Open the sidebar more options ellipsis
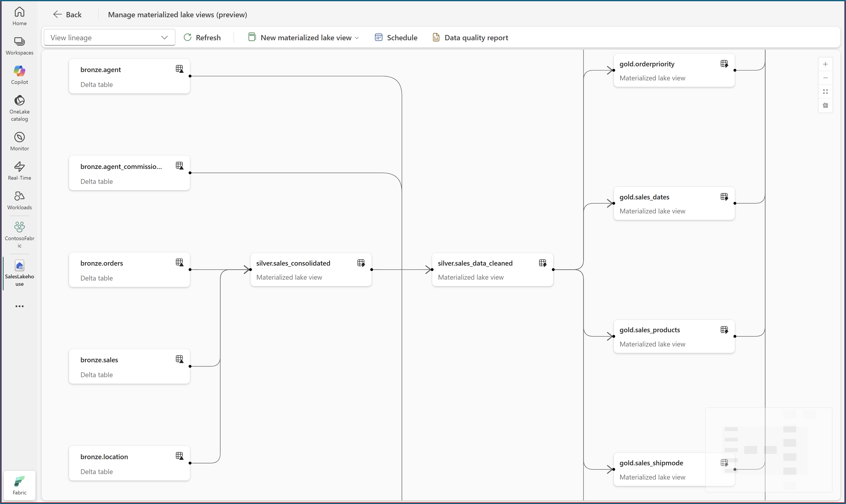Viewport: 846px width, 504px height. point(19,306)
